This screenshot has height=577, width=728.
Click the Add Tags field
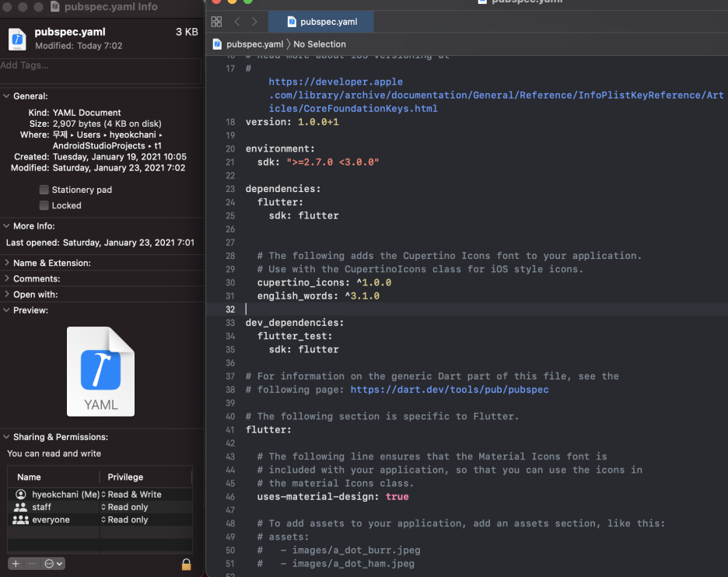[101, 72]
